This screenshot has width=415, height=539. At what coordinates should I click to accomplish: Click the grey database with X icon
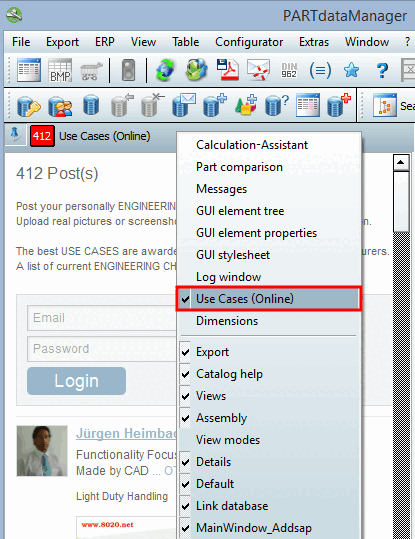pos(153,105)
